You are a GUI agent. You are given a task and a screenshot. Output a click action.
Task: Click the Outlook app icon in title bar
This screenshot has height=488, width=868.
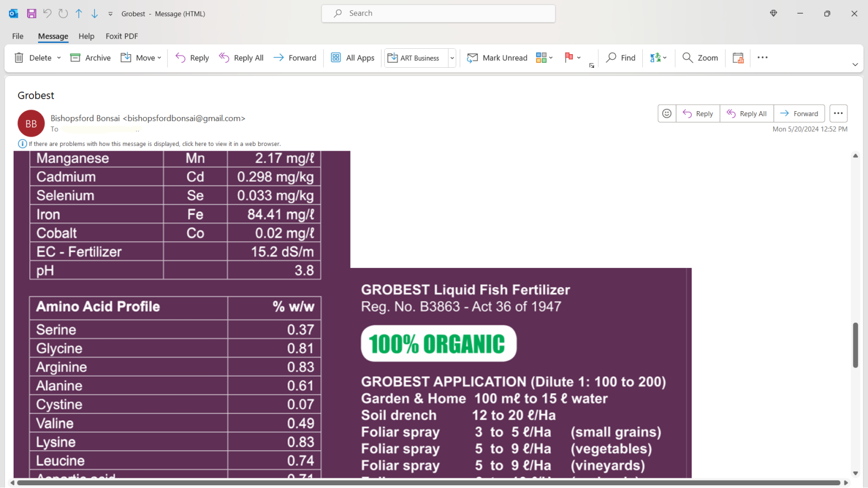14,14
